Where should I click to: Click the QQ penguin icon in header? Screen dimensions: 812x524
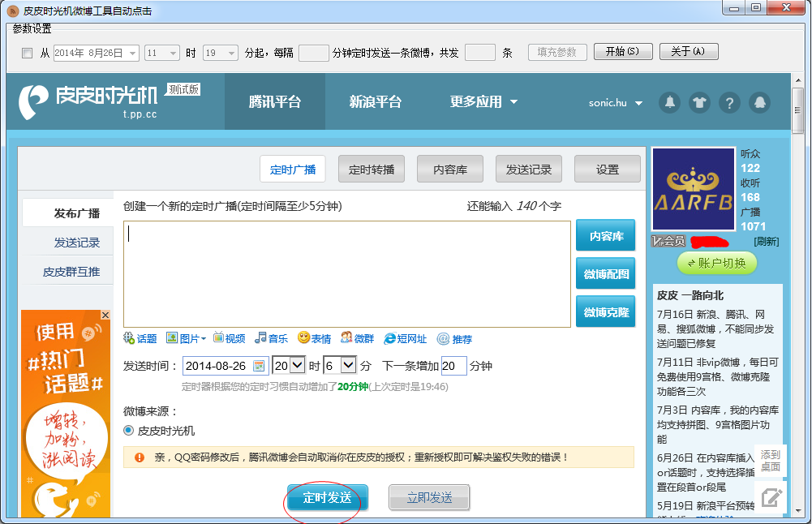coord(760,102)
